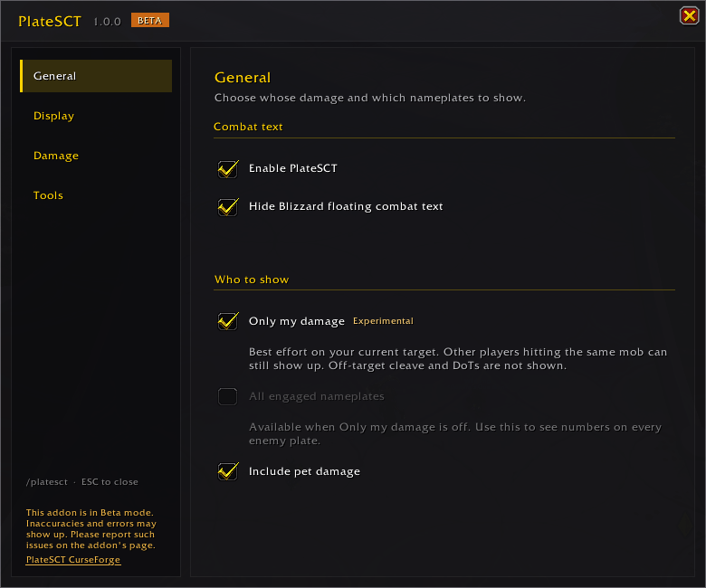Click the 'ESC to close' hint
This screenshot has height=588, width=706.
pos(110,482)
